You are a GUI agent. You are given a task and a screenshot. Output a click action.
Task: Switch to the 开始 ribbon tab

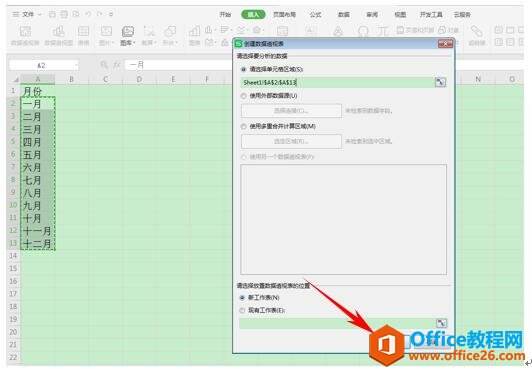click(225, 15)
